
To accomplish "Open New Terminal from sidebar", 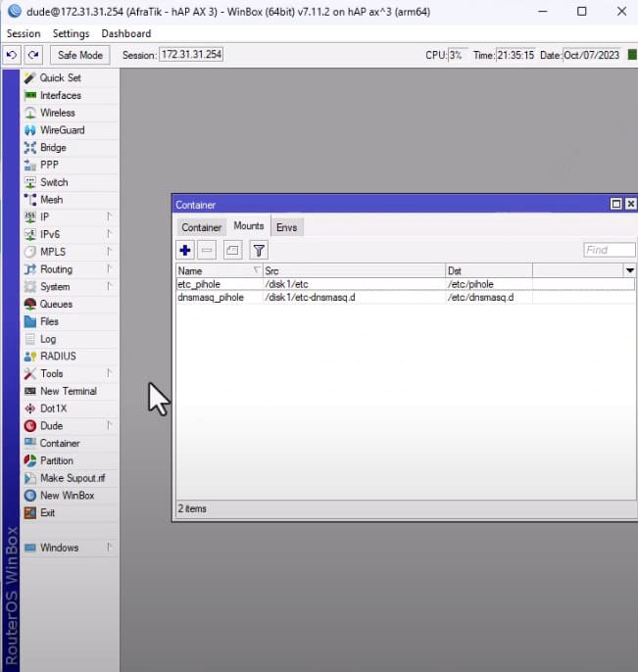I will 70,391.
